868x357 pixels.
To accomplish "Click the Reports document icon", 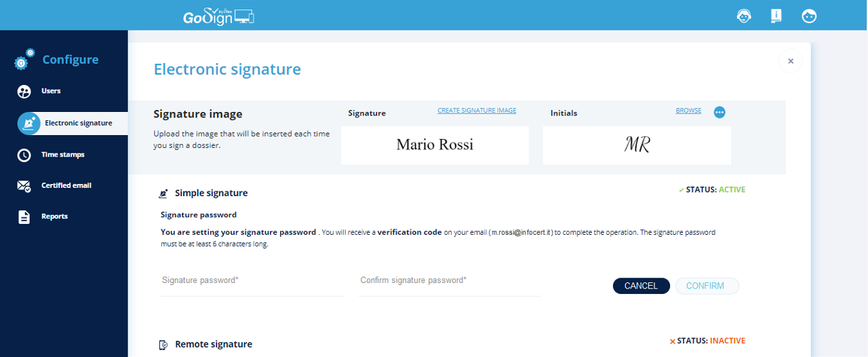I will pyautogui.click(x=24, y=217).
